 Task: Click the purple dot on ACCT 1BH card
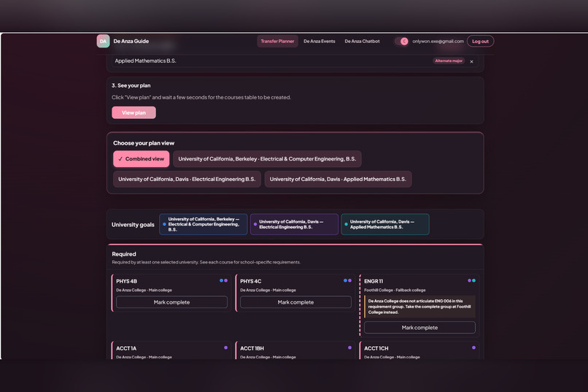[x=350, y=347]
